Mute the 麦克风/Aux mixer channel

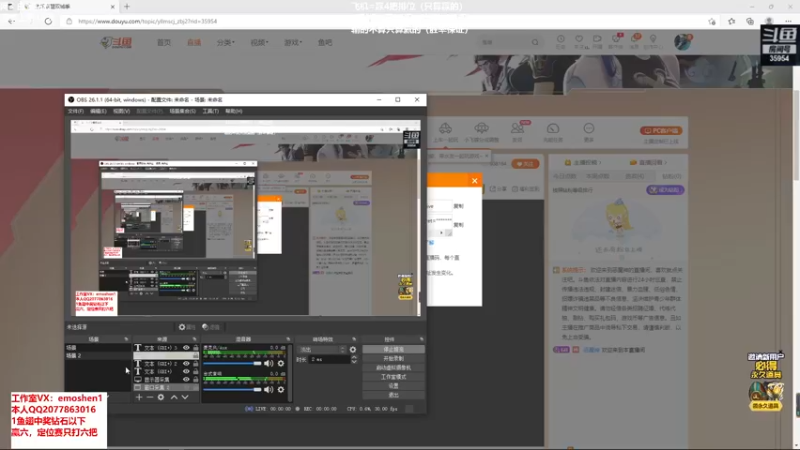tap(269, 363)
